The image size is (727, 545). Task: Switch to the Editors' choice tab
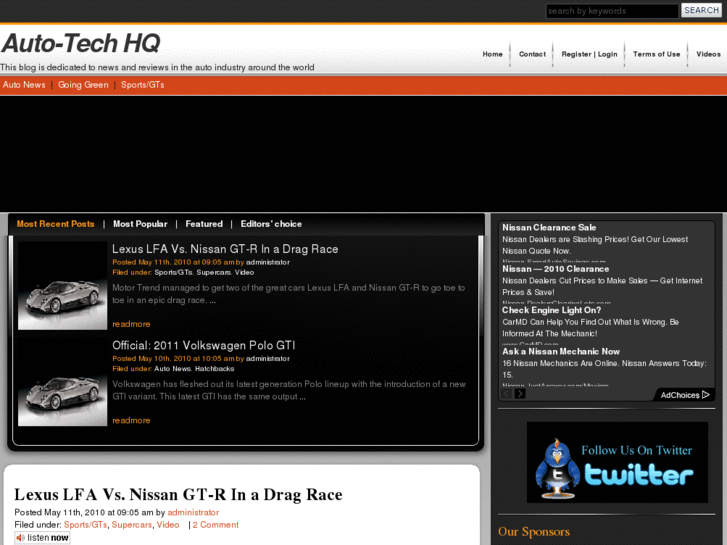point(271,224)
